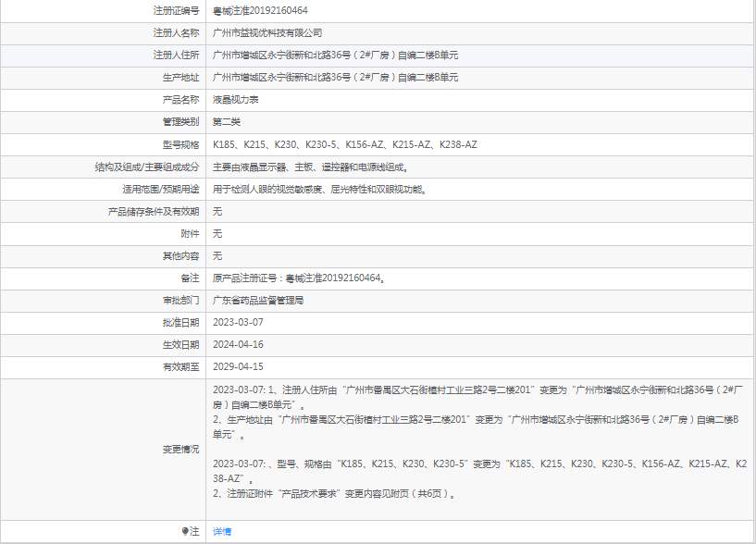Screen dimensions: 756x544
Task: Click the 生产地址 label
Action: click(180, 77)
